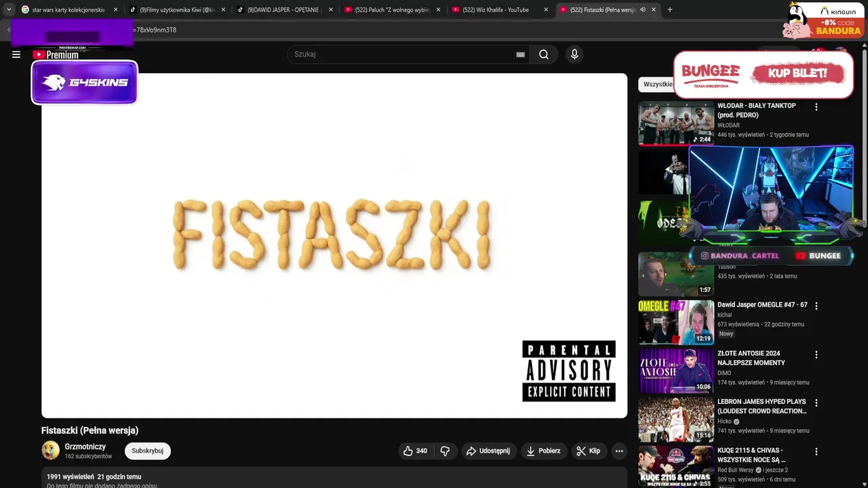This screenshot has width=868, height=488.
Task: Select the Wszystkie filter chip
Action: (x=657, y=84)
